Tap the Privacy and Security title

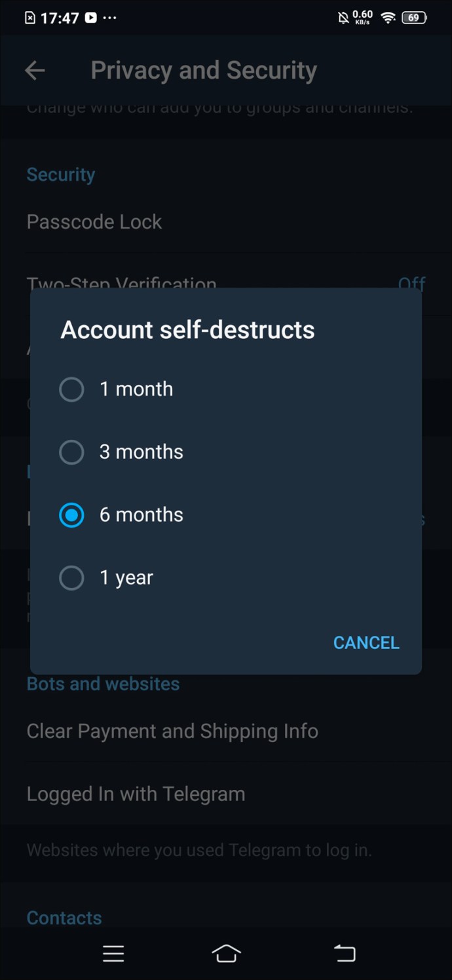tap(204, 71)
